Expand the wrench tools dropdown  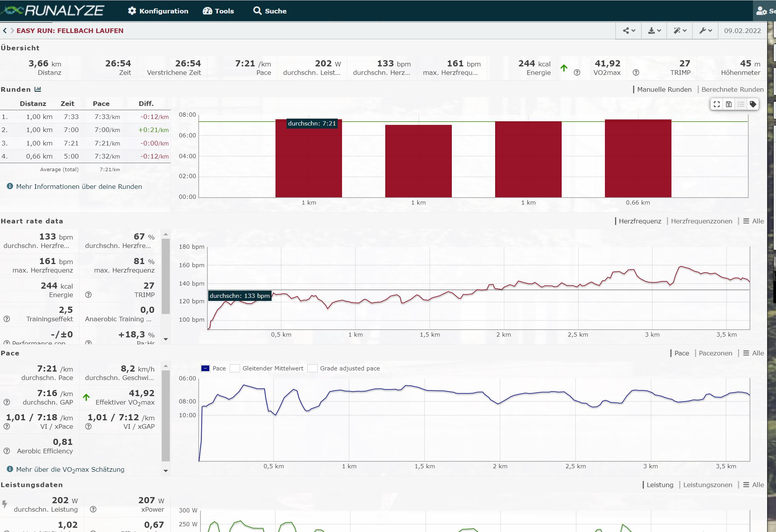click(706, 31)
